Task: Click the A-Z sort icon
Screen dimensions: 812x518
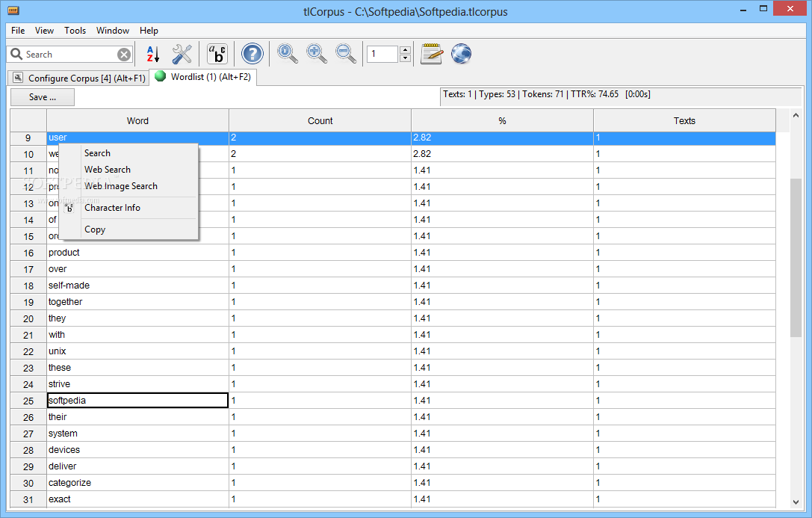Action: pyautogui.click(x=152, y=54)
